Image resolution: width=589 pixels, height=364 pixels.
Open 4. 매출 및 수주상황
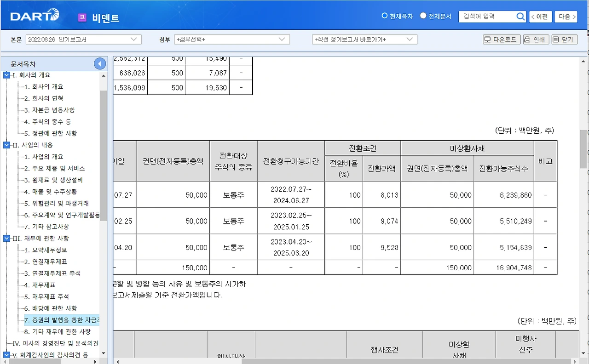pyautogui.click(x=51, y=192)
